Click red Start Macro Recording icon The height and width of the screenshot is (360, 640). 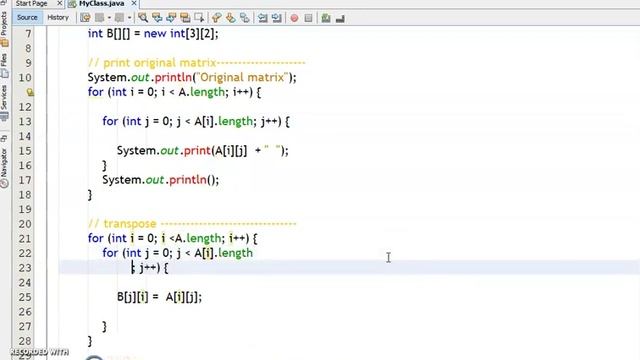click(294, 18)
